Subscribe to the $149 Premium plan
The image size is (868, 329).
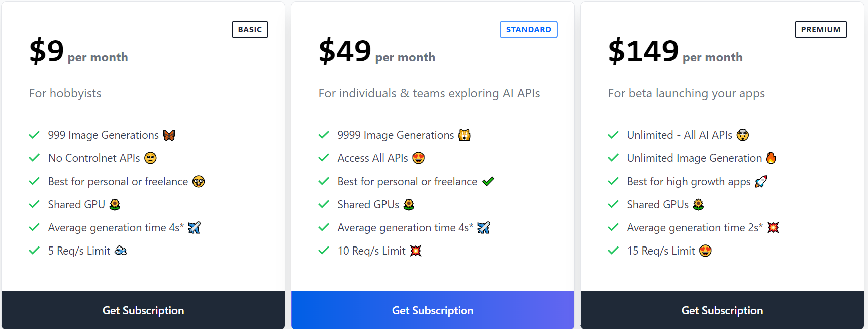click(x=722, y=310)
